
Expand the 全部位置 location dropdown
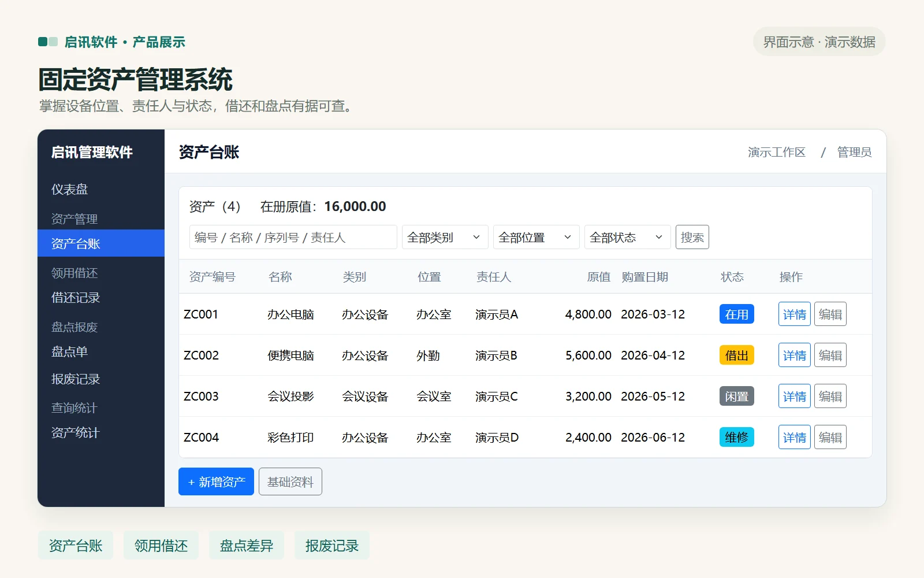pyautogui.click(x=536, y=237)
